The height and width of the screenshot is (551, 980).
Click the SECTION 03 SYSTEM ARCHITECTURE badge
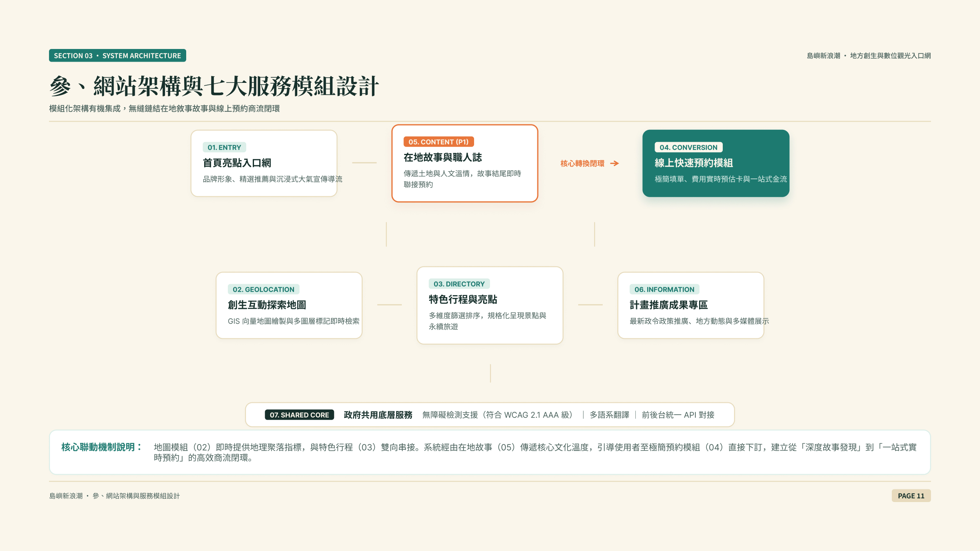[118, 56]
